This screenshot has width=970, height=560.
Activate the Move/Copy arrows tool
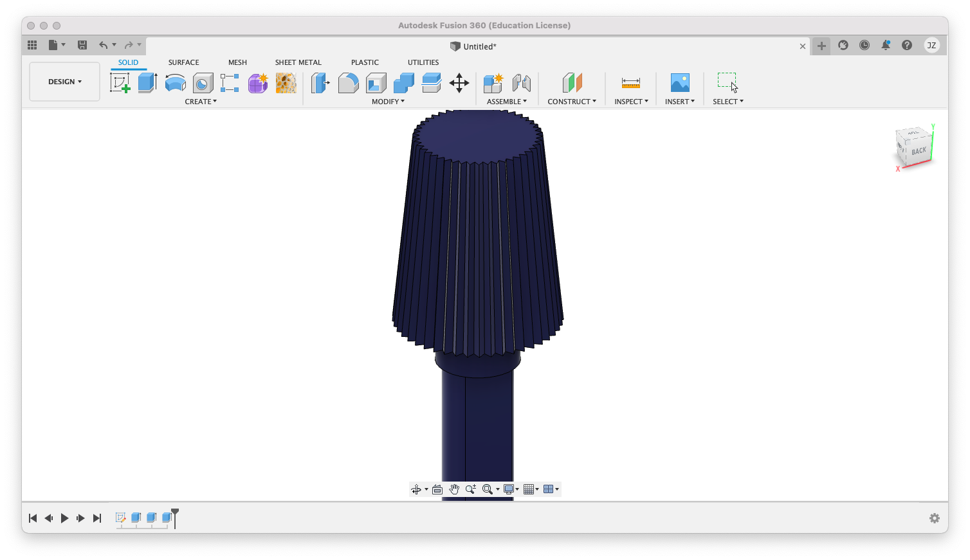point(459,83)
